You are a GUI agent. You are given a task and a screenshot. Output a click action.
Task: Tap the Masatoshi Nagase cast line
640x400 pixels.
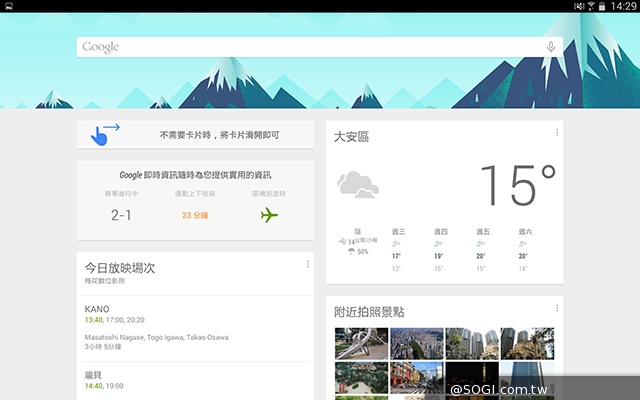(156, 337)
